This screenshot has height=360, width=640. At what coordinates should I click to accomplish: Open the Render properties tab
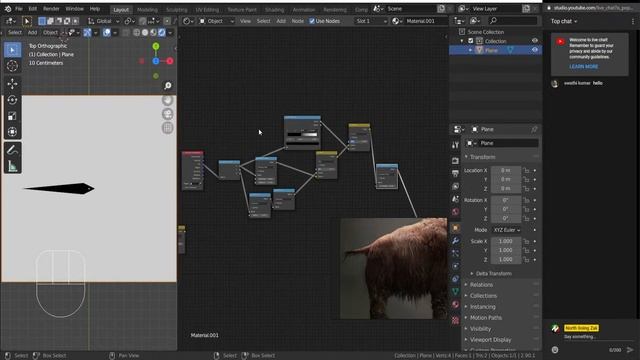[x=456, y=161]
